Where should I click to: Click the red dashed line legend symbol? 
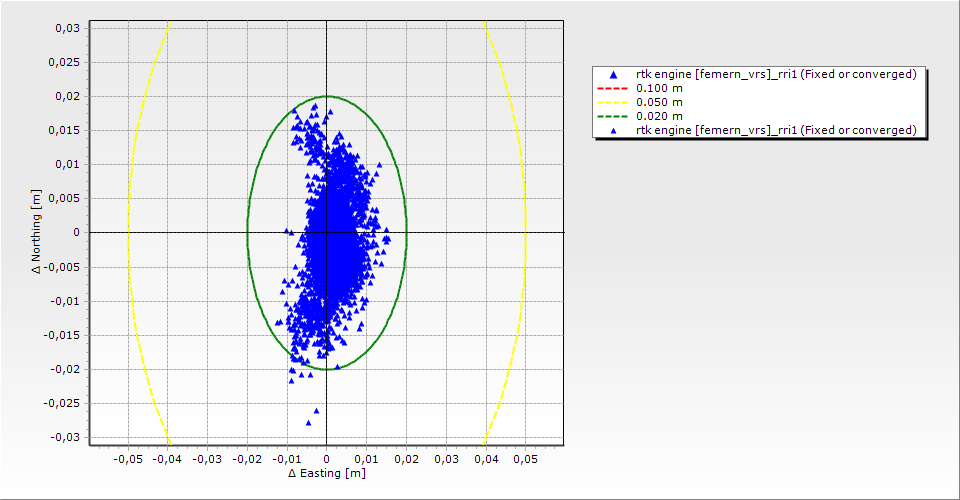[x=613, y=89]
